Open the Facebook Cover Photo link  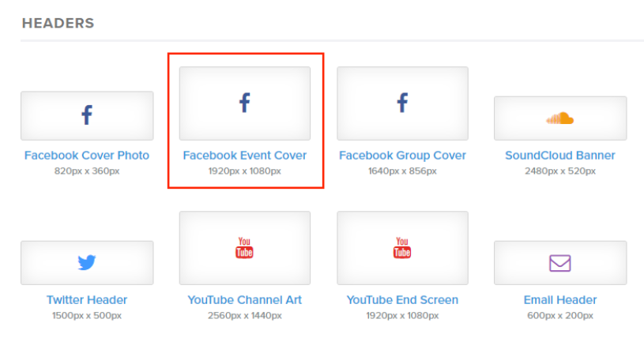coord(87,155)
